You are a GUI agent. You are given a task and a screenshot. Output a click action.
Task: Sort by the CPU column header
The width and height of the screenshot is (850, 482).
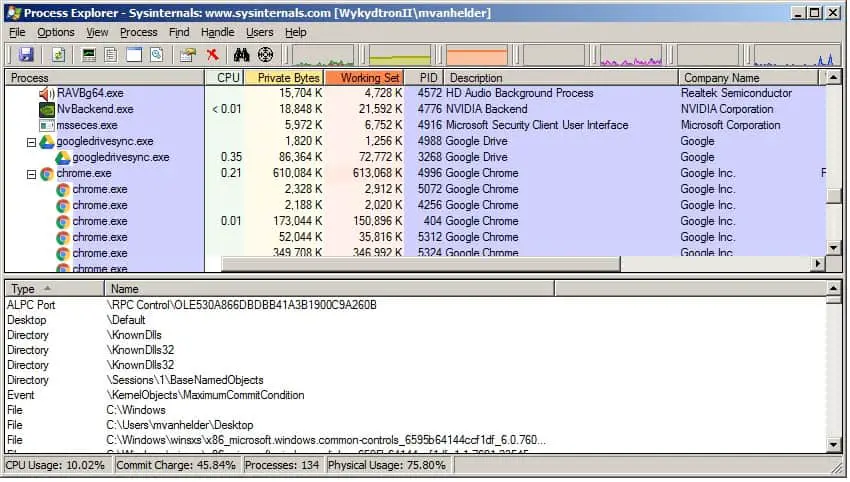[x=224, y=78]
